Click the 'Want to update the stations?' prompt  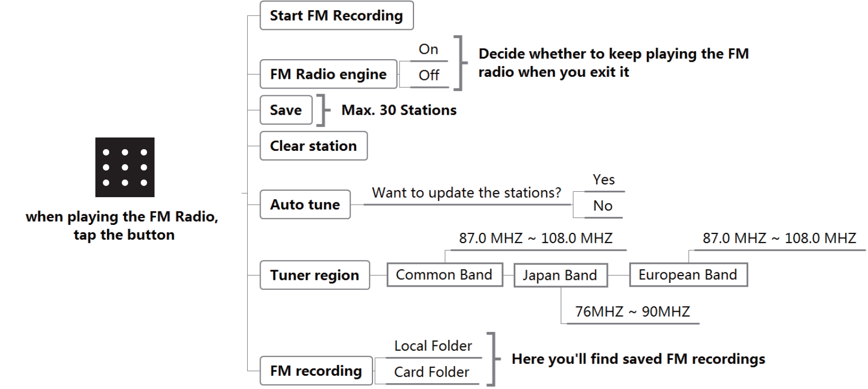tap(466, 193)
